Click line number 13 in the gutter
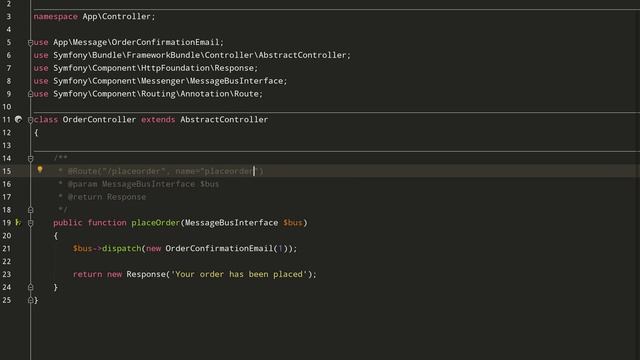Screen dimensions: 640x360 coord(7,145)
